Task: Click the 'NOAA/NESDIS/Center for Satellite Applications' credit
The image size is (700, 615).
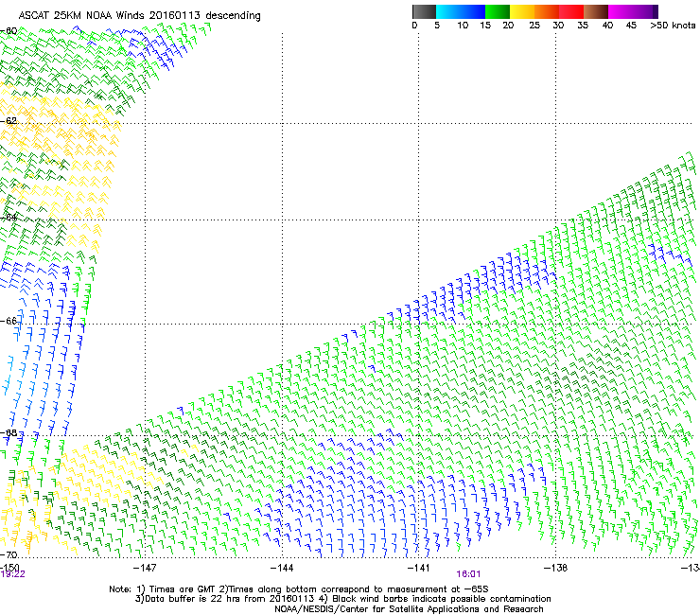Action: point(409,609)
